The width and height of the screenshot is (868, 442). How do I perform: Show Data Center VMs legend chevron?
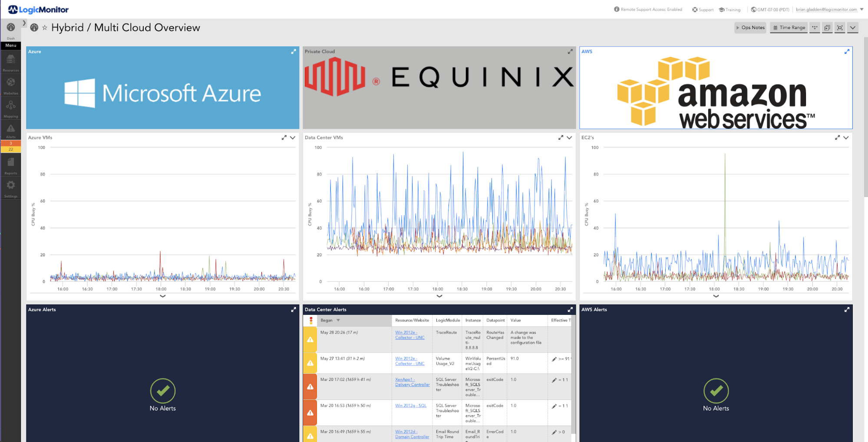439,296
